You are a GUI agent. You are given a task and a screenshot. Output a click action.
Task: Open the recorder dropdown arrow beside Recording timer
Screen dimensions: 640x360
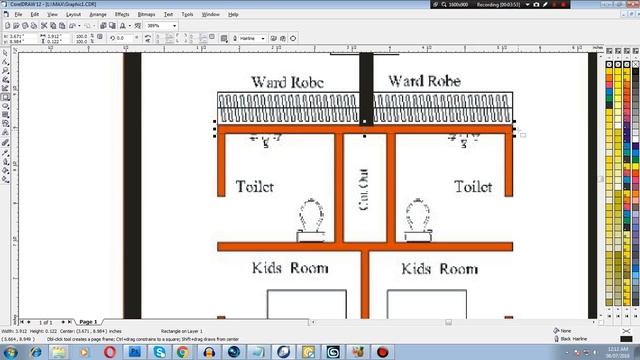tap(527, 4)
